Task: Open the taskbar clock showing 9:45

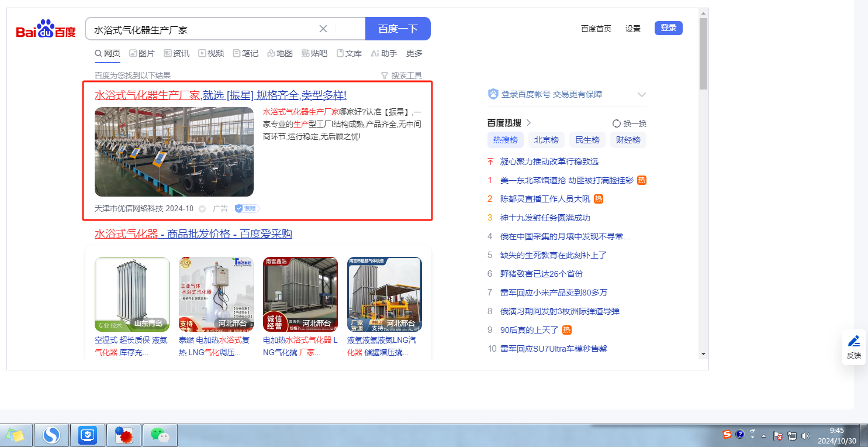Action: coord(836,435)
